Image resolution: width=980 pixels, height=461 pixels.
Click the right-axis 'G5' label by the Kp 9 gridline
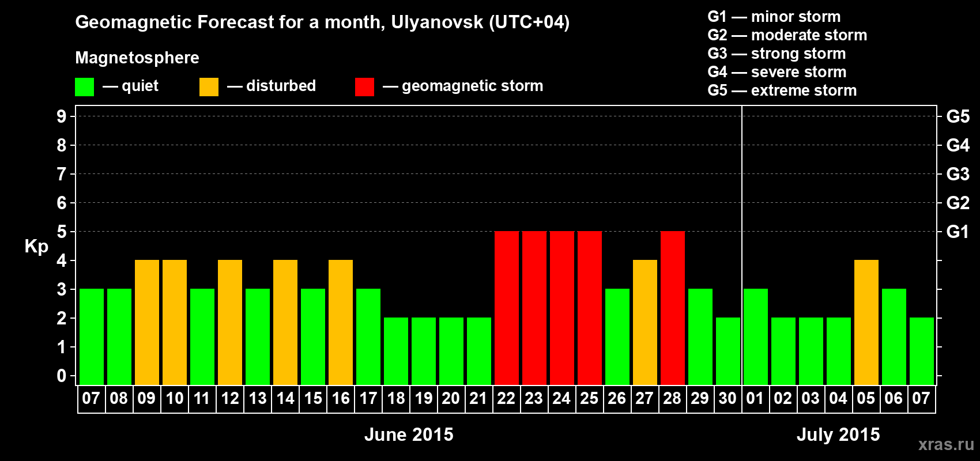(x=958, y=116)
